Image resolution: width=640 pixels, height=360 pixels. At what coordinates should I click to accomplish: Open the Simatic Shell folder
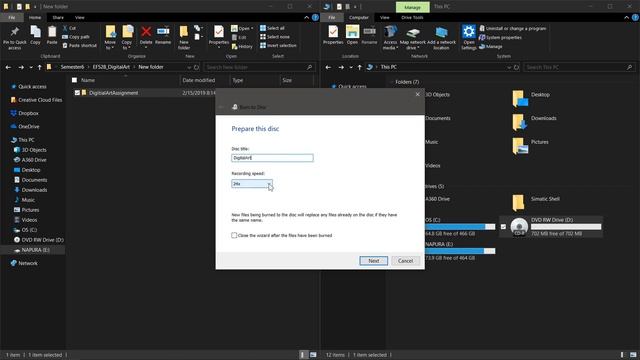(x=536, y=202)
